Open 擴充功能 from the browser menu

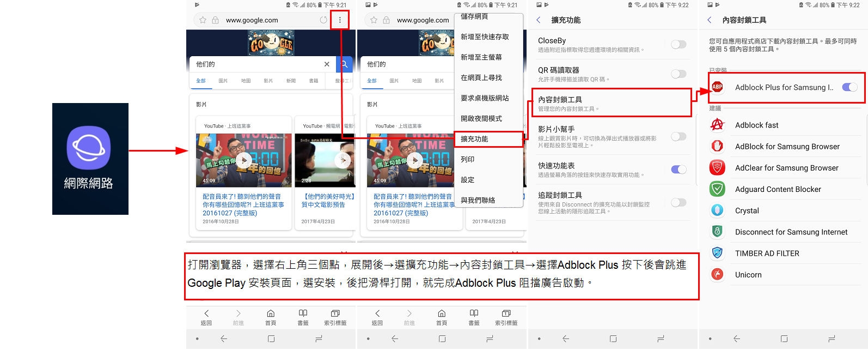[x=489, y=139]
